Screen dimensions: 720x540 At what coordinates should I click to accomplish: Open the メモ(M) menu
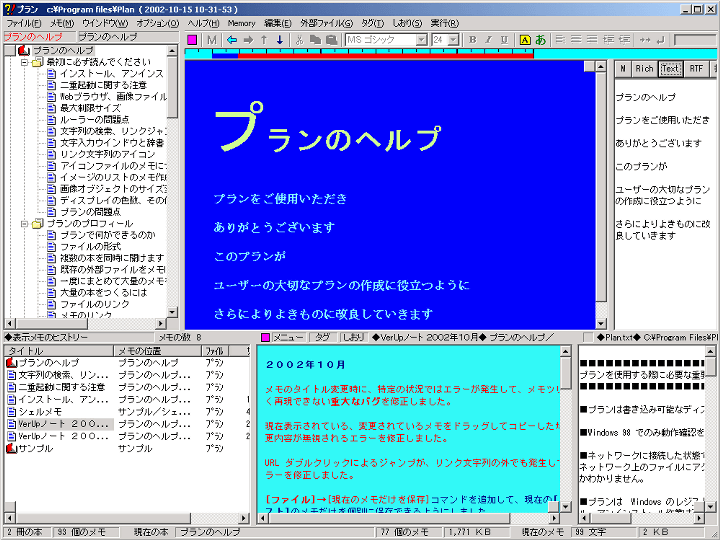[62, 23]
